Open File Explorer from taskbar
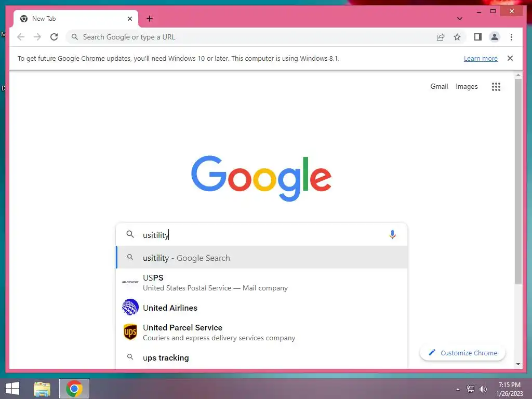 point(42,389)
